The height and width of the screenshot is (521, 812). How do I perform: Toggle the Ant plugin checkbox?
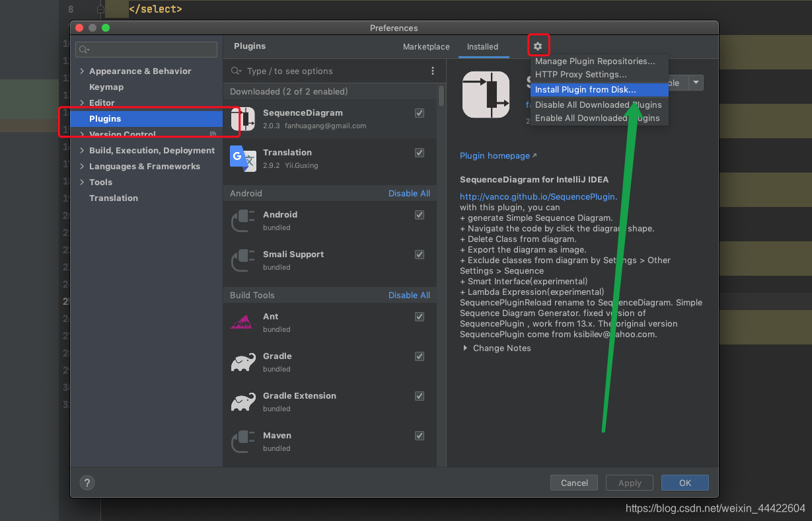(420, 317)
